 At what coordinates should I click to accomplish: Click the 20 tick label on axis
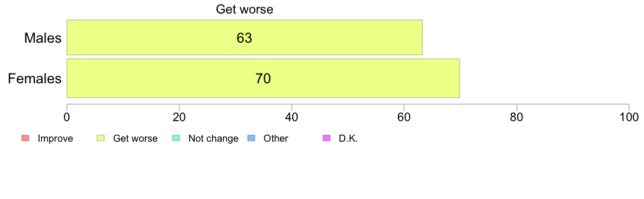pyautogui.click(x=179, y=117)
